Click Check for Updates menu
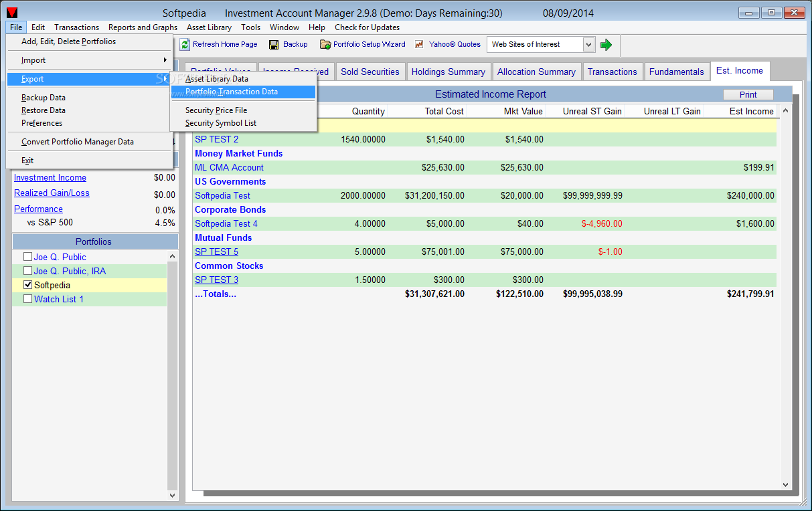Viewport: 812px width, 511px height. pos(367,27)
